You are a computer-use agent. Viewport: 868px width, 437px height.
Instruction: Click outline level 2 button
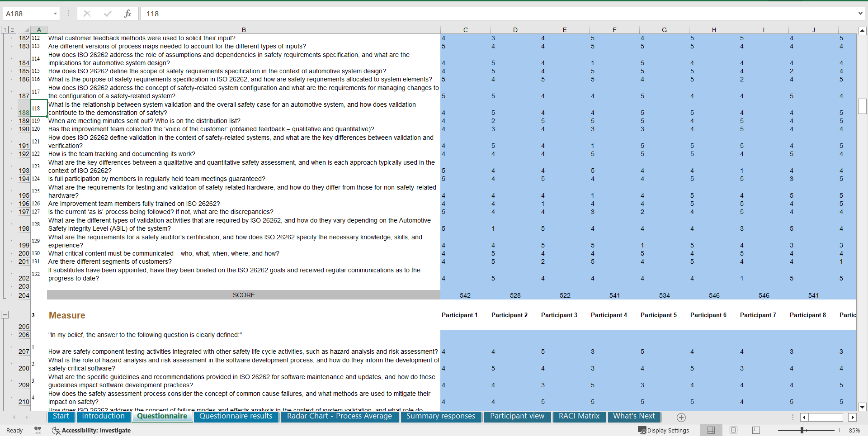pos(12,30)
